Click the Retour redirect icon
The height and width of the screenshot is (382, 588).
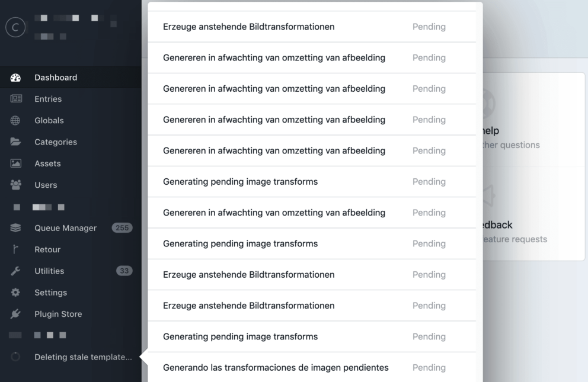point(16,249)
